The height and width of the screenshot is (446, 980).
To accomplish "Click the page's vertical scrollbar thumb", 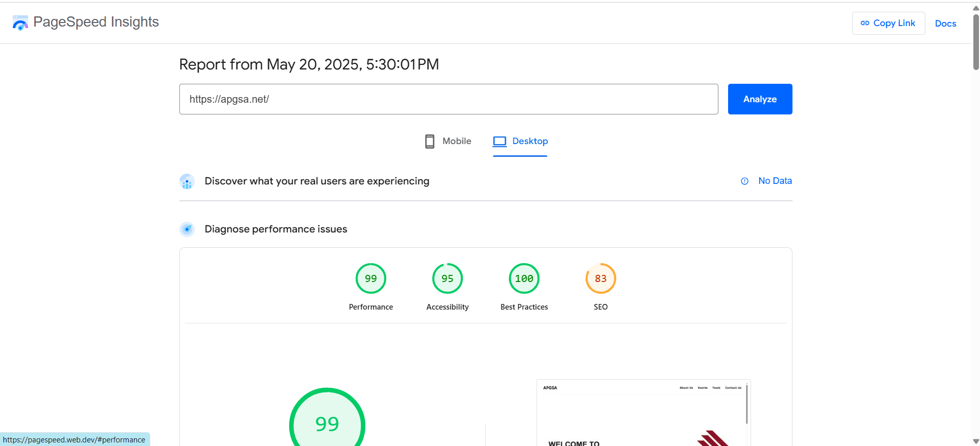I will coord(976,42).
